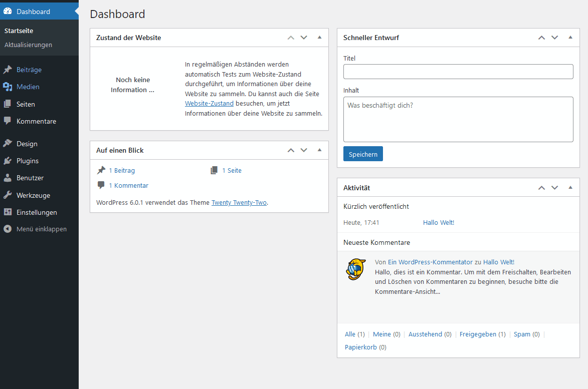Open the Dashboard menu item
588x389 pixels.
click(x=40, y=11)
